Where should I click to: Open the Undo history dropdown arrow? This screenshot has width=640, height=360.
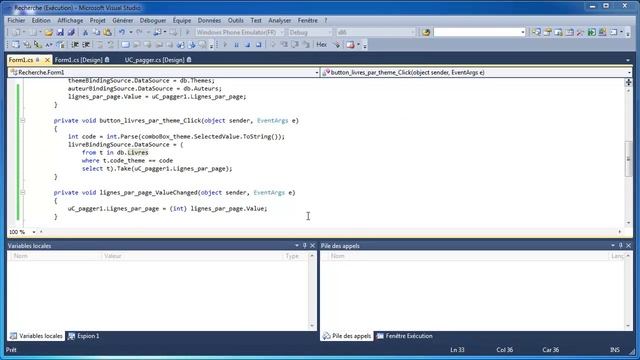[131, 32]
